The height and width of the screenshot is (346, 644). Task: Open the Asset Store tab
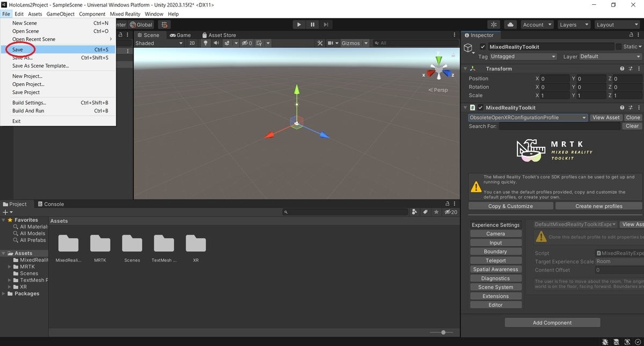tap(219, 35)
